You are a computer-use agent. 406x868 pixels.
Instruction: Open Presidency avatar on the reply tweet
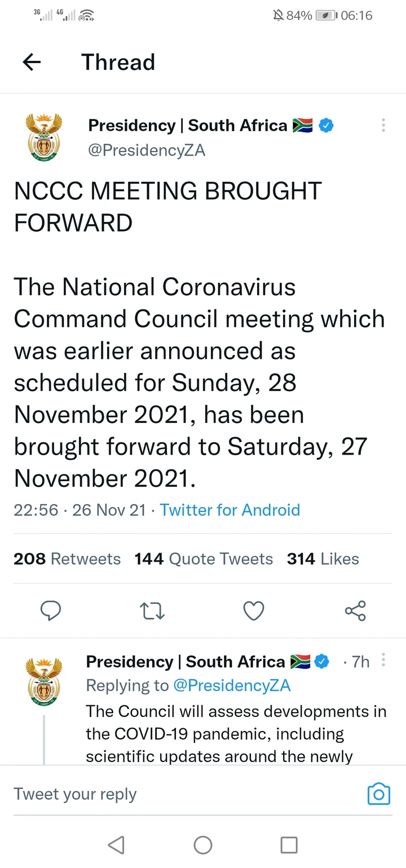click(x=43, y=682)
